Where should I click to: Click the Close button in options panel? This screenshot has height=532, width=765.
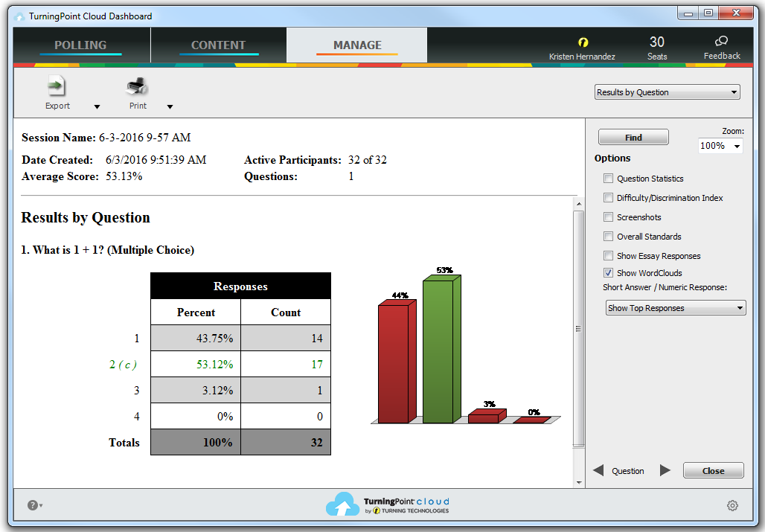(x=714, y=470)
